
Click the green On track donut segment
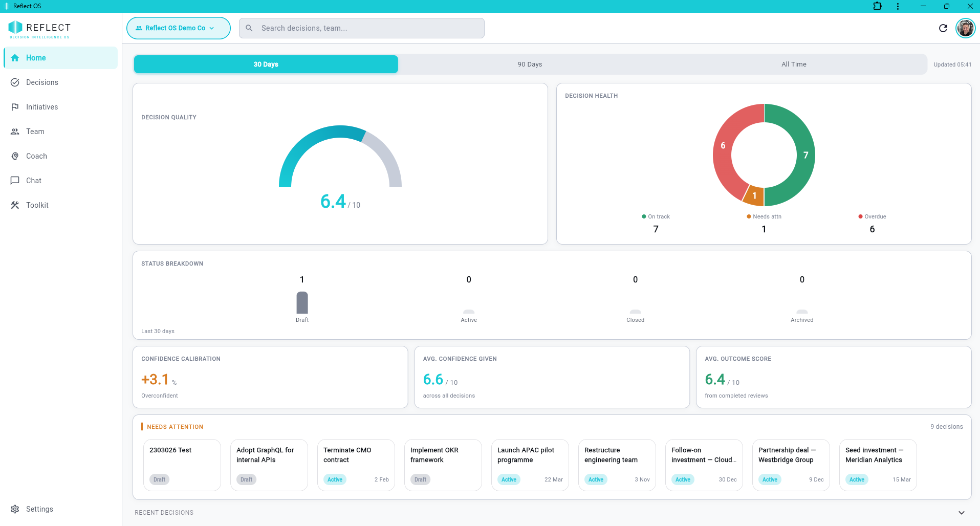(x=805, y=155)
